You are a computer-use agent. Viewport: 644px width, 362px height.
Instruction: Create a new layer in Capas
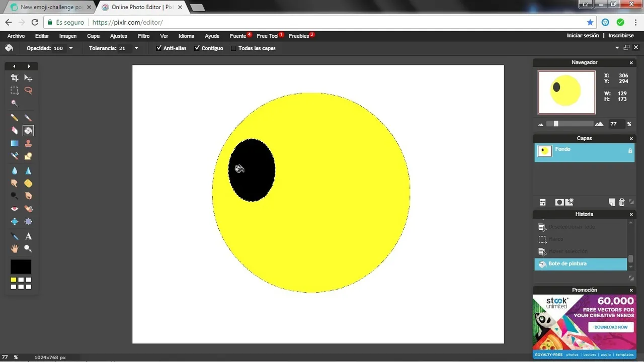coord(612,202)
